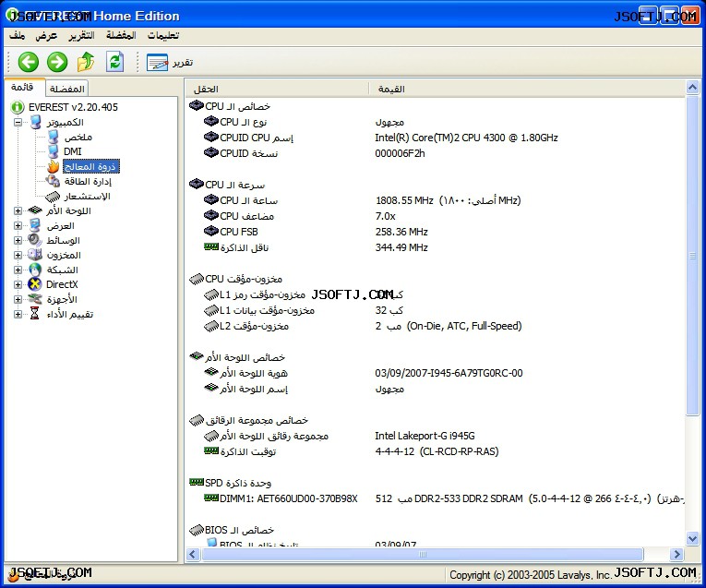This screenshot has height=588, width=706.
Task: Switch to the المفضلة (Favorites) tab in left panel
Action: click(66, 89)
